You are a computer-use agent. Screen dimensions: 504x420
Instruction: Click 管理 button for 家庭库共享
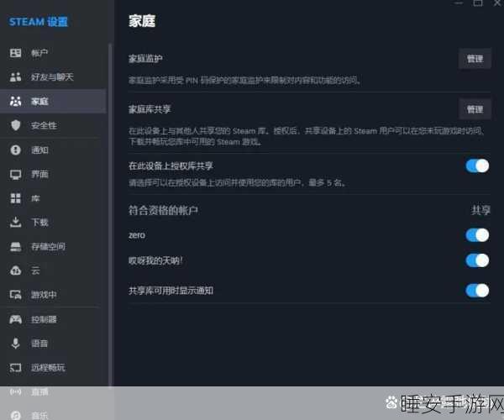point(475,109)
